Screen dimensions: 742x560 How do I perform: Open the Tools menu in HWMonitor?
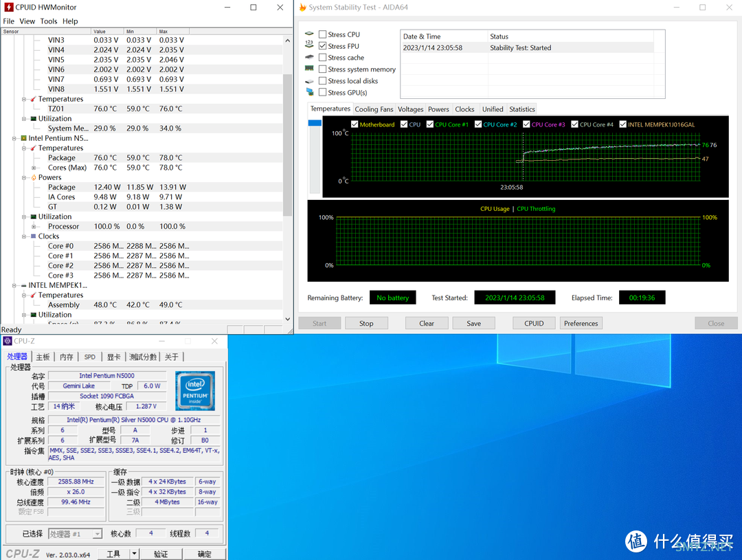[49, 21]
